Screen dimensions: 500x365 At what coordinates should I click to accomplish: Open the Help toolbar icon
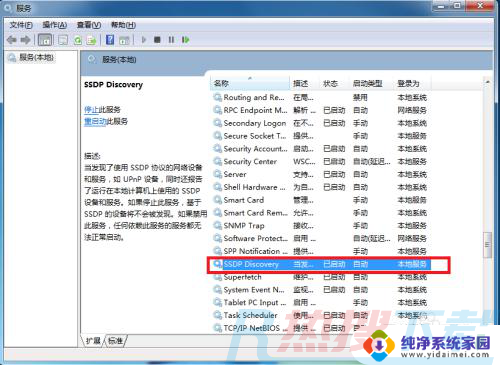pyautogui.click(x=110, y=40)
